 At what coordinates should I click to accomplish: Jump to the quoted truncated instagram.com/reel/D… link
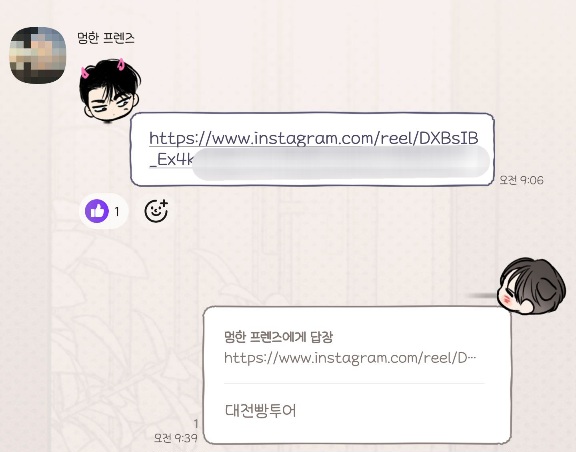click(350, 358)
